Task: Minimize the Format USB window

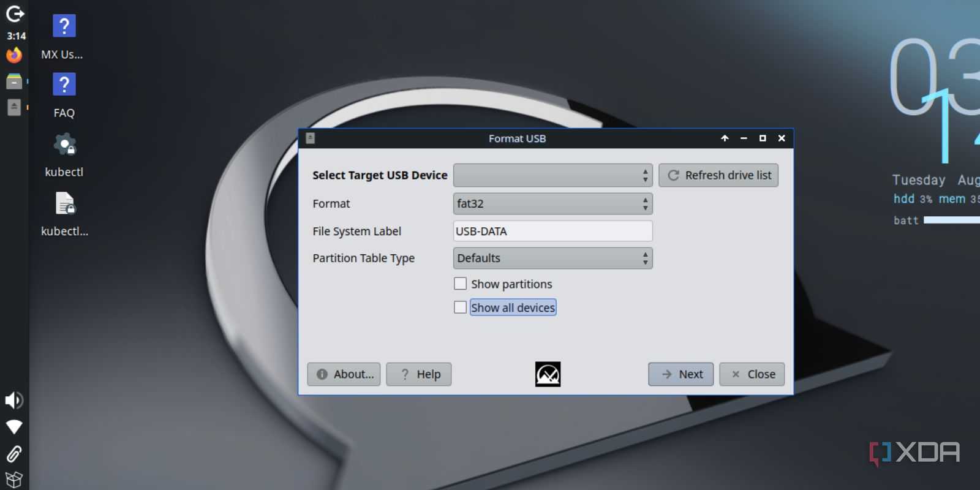Action: (x=744, y=138)
